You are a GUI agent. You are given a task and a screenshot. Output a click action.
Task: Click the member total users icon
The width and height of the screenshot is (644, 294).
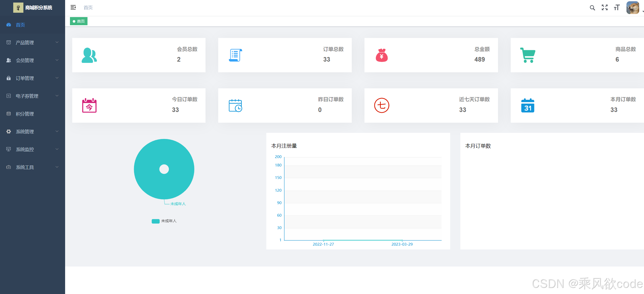point(89,55)
